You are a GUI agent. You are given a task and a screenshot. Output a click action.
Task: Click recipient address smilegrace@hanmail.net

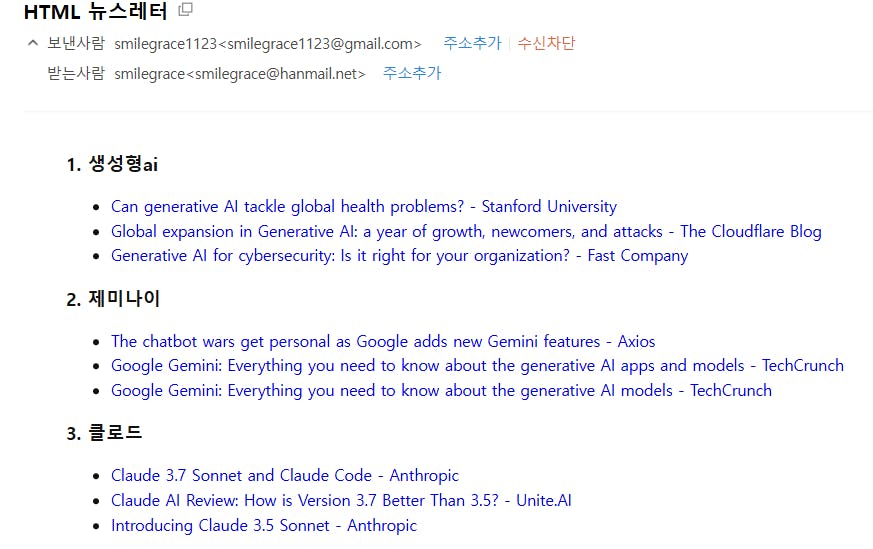tap(240, 74)
